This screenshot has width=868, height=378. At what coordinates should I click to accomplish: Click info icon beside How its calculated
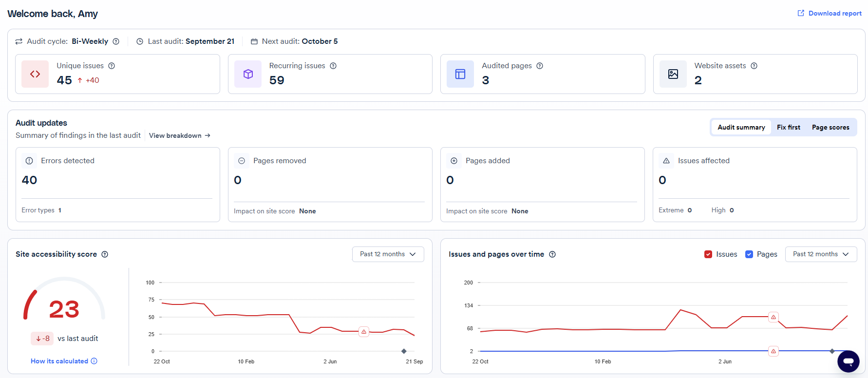94,361
